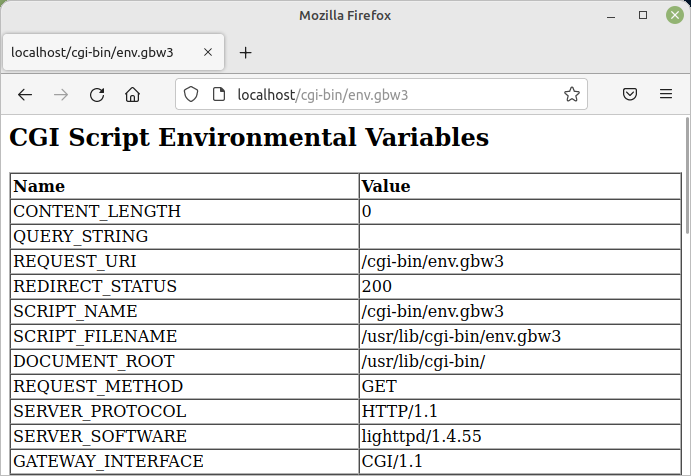Click the /usr/lib/cgi-bin/env.gbw3 value cell

461,336
